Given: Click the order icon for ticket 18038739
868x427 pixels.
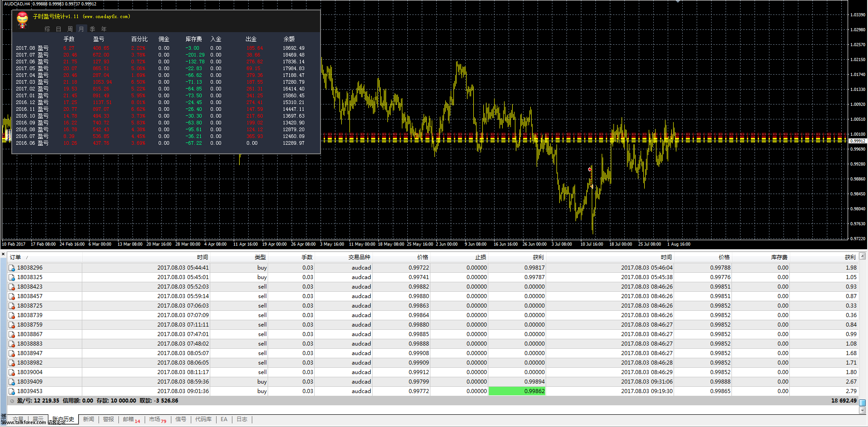Looking at the screenshot, I should (x=12, y=315).
